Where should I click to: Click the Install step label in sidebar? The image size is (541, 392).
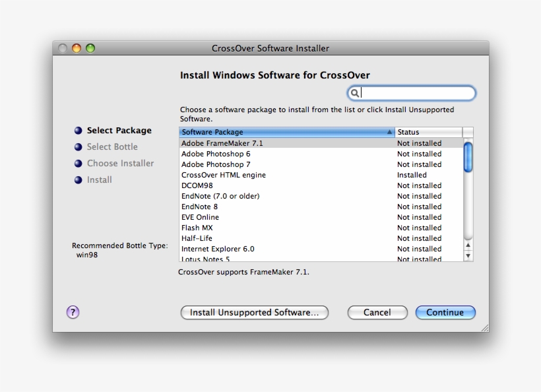click(x=100, y=180)
